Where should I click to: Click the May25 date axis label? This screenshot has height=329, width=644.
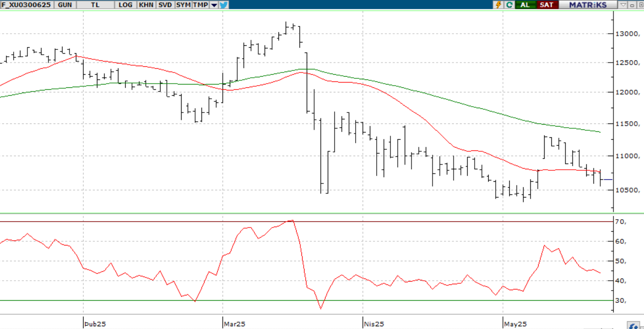tap(515, 324)
